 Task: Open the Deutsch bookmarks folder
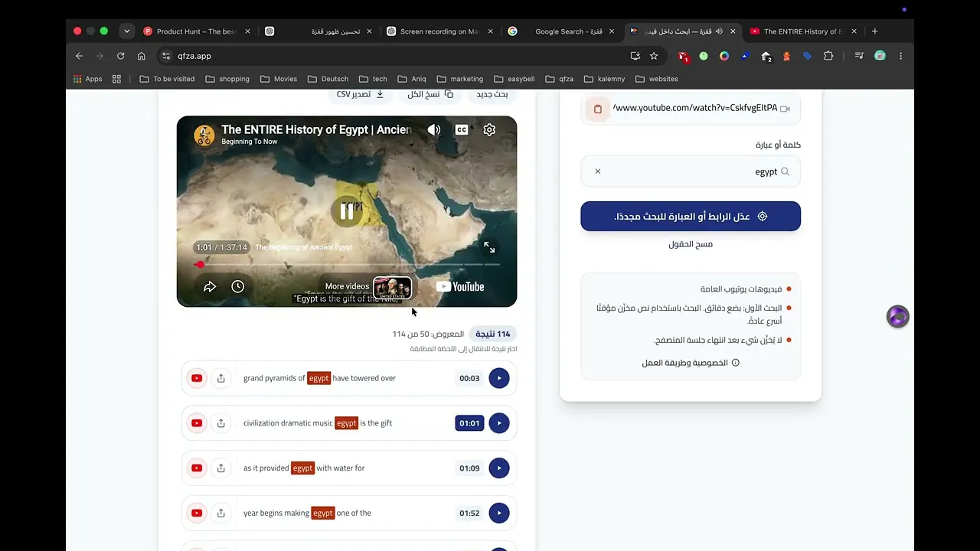(x=328, y=79)
